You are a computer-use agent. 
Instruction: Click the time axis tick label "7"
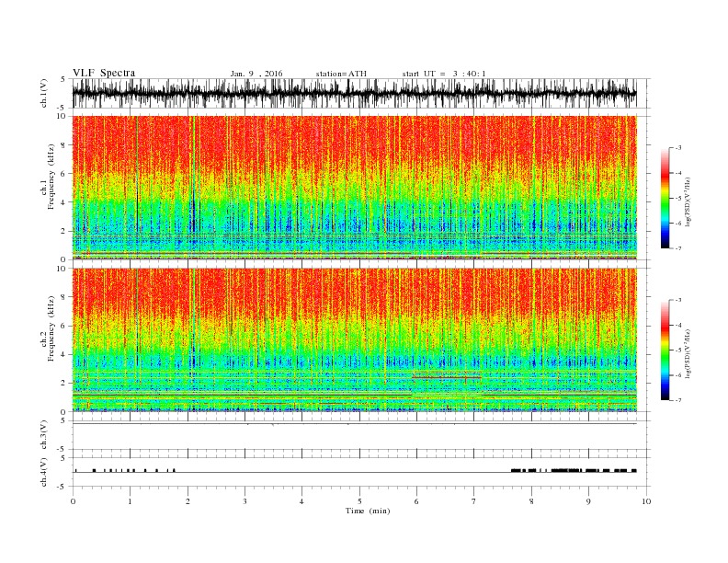click(x=473, y=501)
